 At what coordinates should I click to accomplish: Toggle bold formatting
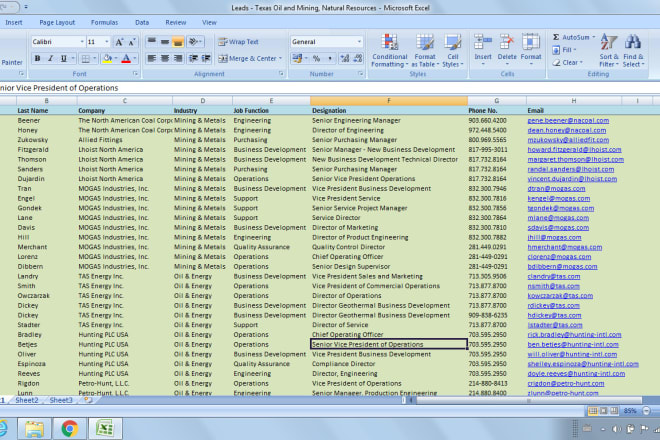pos(37,59)
